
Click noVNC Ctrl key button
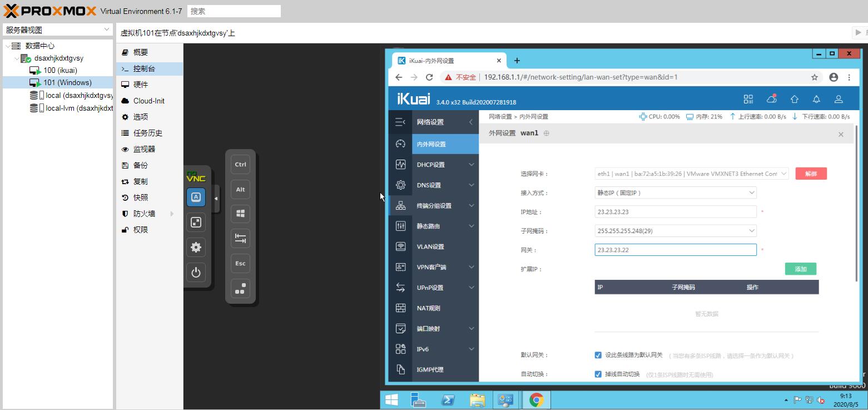click(x=240, y=164)
